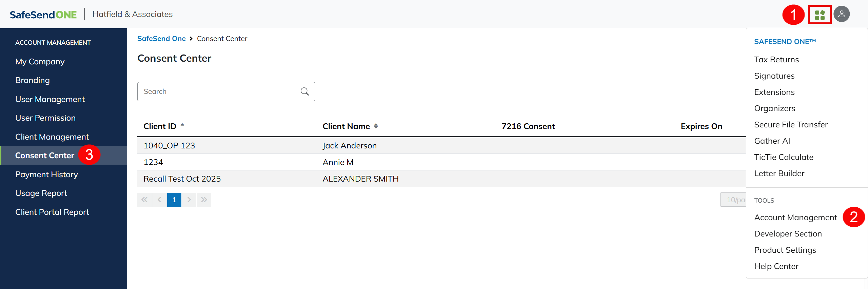Open Client Management in sidebar
This screenshot has height=289, width=868.
click(x=52, y=137)
